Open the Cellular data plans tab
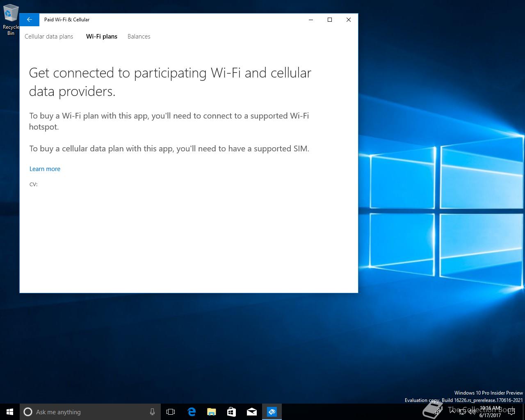 coord(49,37)
